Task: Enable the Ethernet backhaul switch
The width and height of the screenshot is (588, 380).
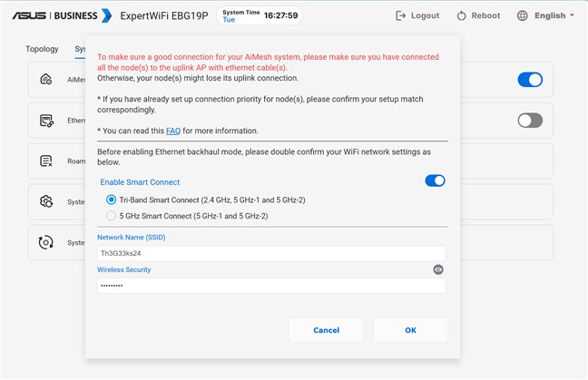Action: pos(530,121)
